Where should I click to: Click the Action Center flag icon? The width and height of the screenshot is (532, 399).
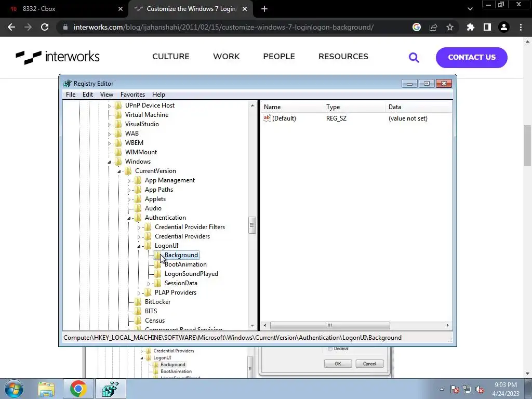point(455,389)
